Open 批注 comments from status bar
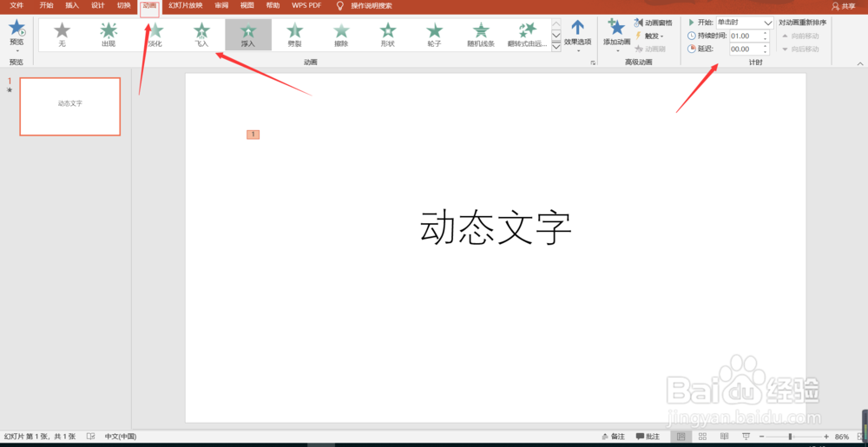This screenshot has height=447, width=868. point(648,437)
